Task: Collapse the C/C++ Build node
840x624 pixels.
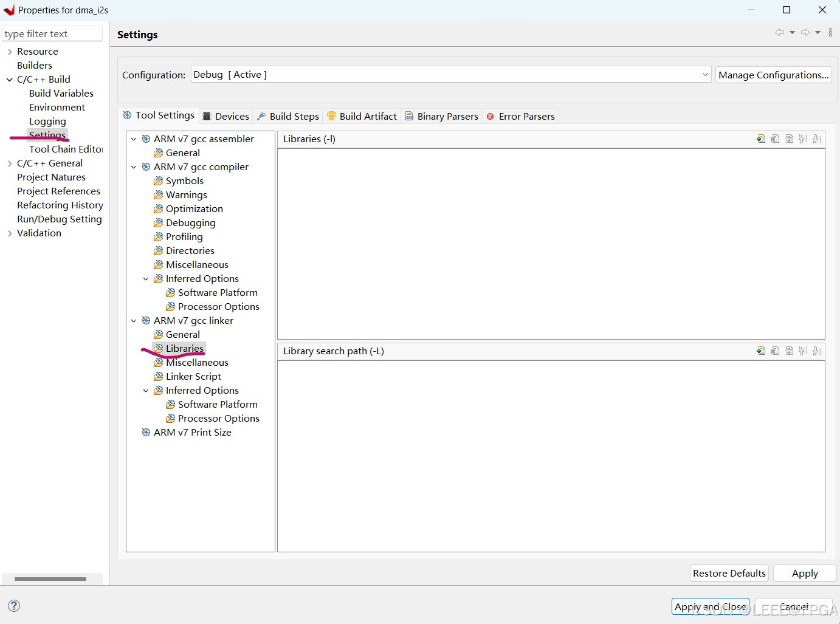Action: pos(10,80)
